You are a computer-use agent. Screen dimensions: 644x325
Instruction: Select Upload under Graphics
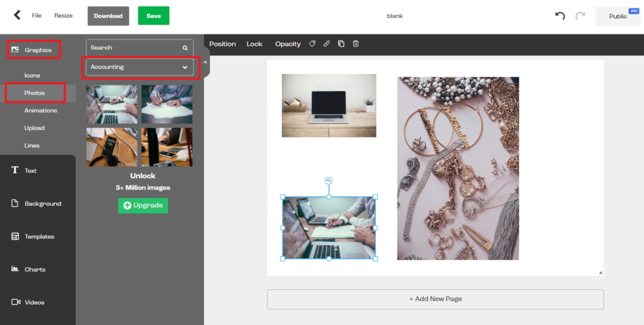coord(34,128)
